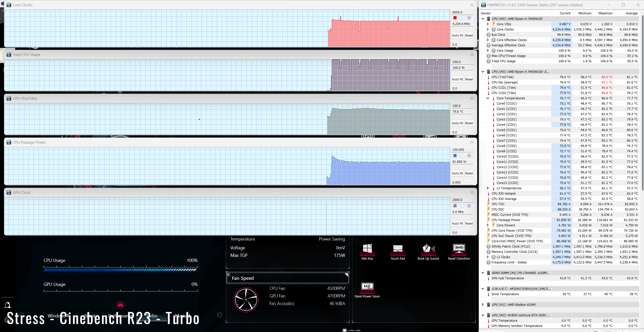The image size is (644, 332).
Task: Click the chip icon of CPU [#0] Ryzen header
Action: (489, 19)
